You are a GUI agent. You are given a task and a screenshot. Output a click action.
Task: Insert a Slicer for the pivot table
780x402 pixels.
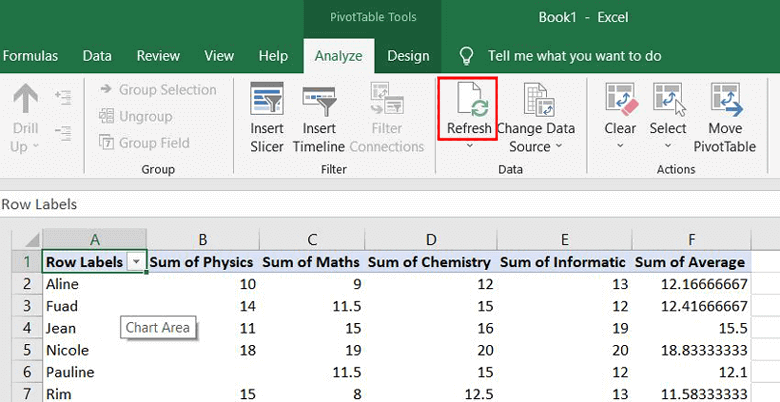tap(267, 101)
